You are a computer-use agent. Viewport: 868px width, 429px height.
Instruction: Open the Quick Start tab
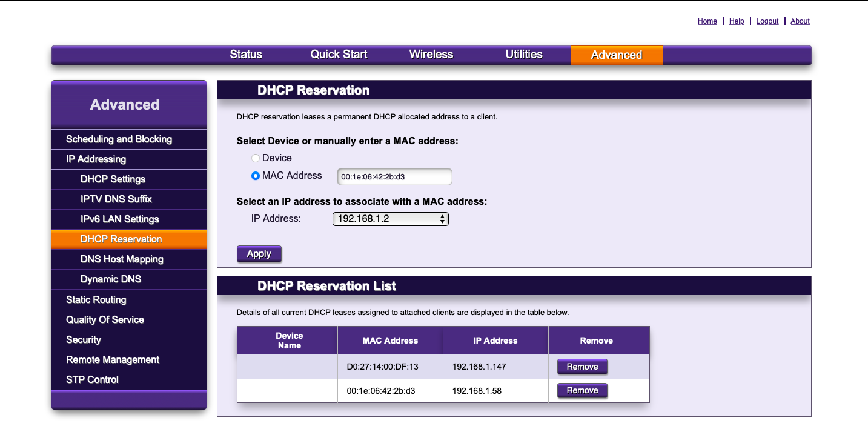click(x=339, y=55)
